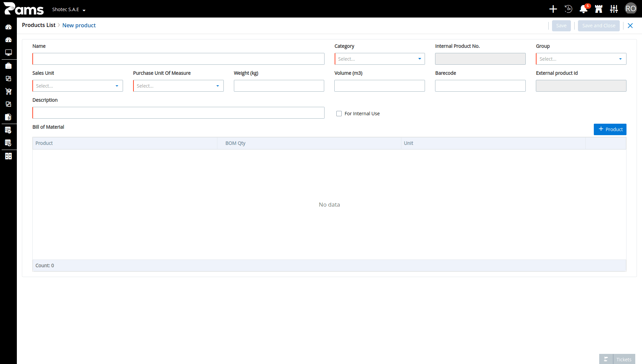The width and height of the screenshot is (642, 364).
Task: Open the shopping cart sidebar icon
Action: coord(8,91)
